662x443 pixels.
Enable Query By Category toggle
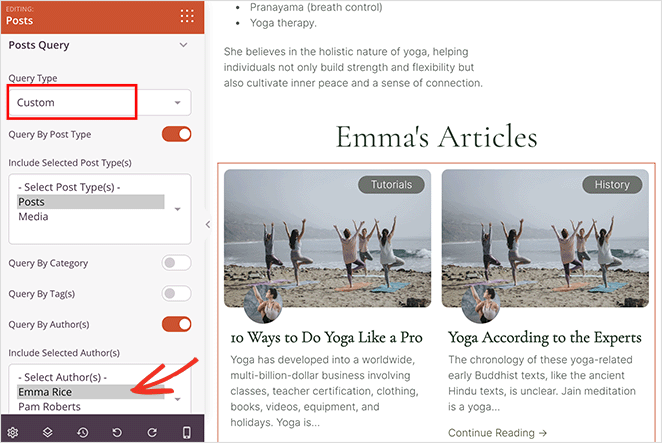coord(176,263)
